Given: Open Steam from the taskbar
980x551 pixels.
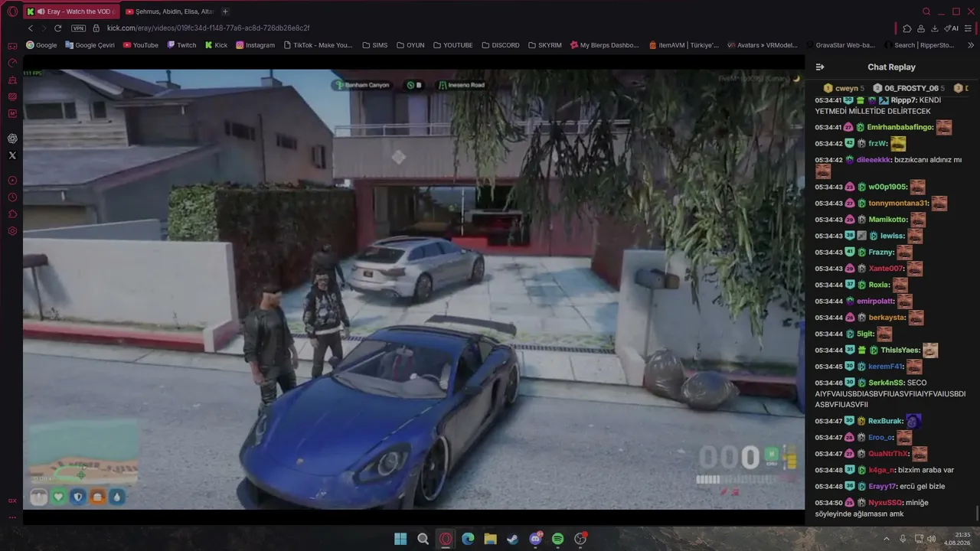Looking at the screenshot, I should point(512,539).
